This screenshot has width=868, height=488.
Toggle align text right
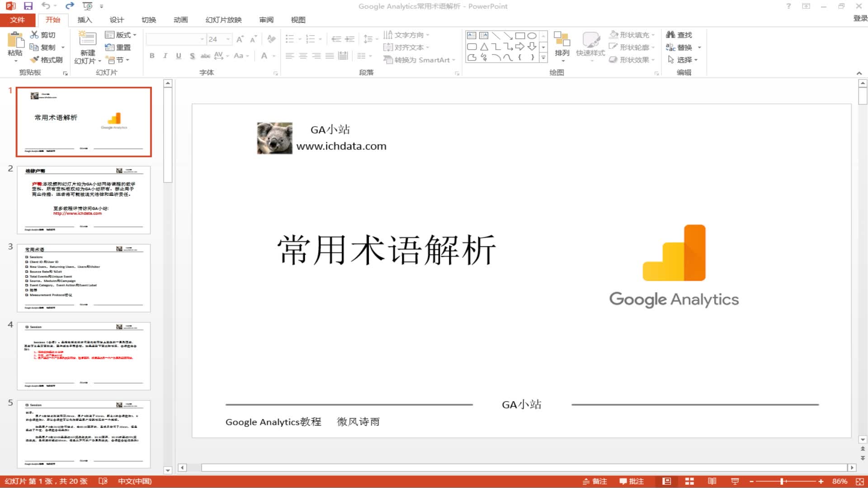[x=316, y=56]
